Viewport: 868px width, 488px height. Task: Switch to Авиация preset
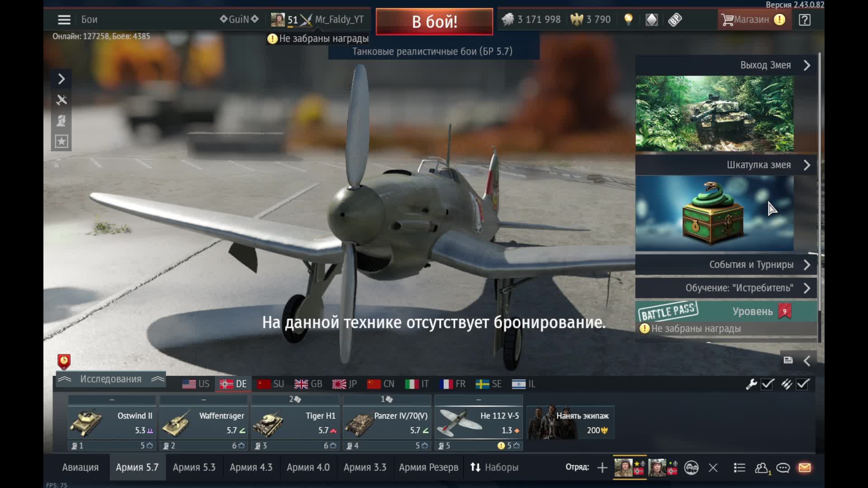(80, 468)
